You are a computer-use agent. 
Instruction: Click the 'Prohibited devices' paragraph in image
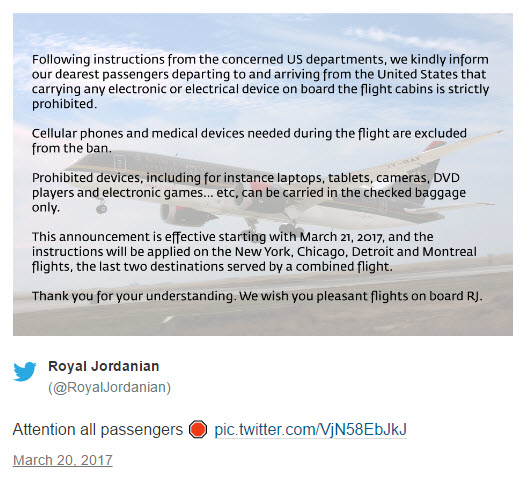249,192
